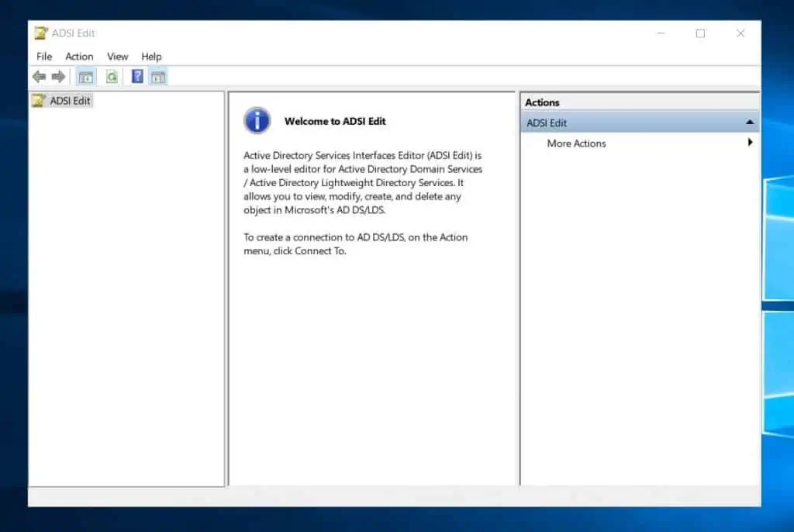Toggle Show/Hide Console Tree toolbar icon

tap(85, 77)
